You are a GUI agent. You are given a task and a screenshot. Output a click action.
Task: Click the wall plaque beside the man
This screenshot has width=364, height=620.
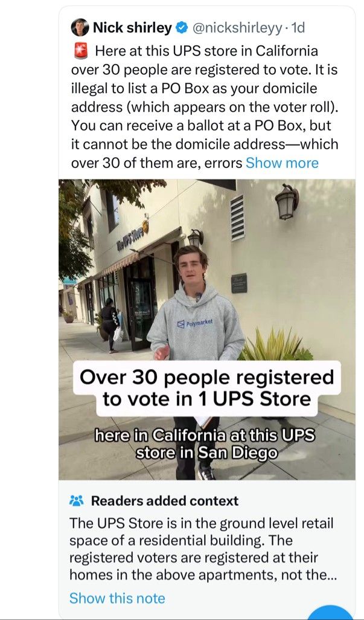point(239,283)
